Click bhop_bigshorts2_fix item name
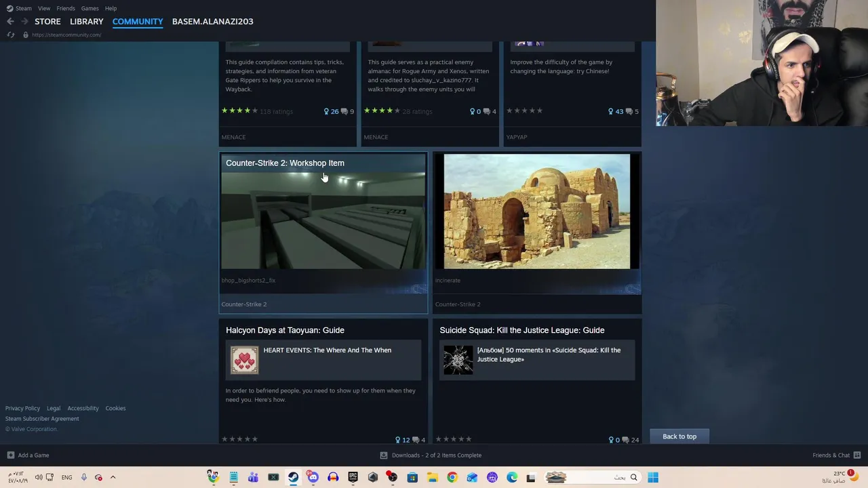The height and width of the screenshot is (488, 868). coord(248,281)
